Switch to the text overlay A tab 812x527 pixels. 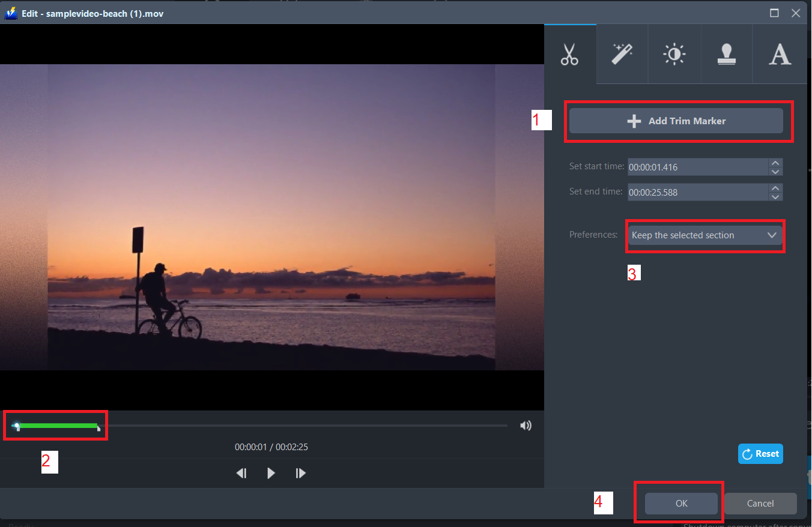pos(780,54)
